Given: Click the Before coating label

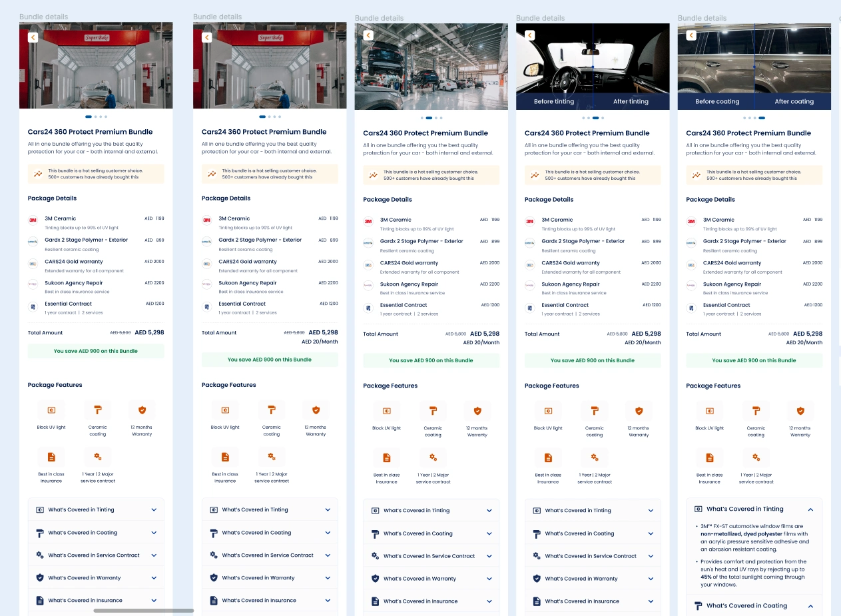Looking at the screenshot, I should coord(717,102).
